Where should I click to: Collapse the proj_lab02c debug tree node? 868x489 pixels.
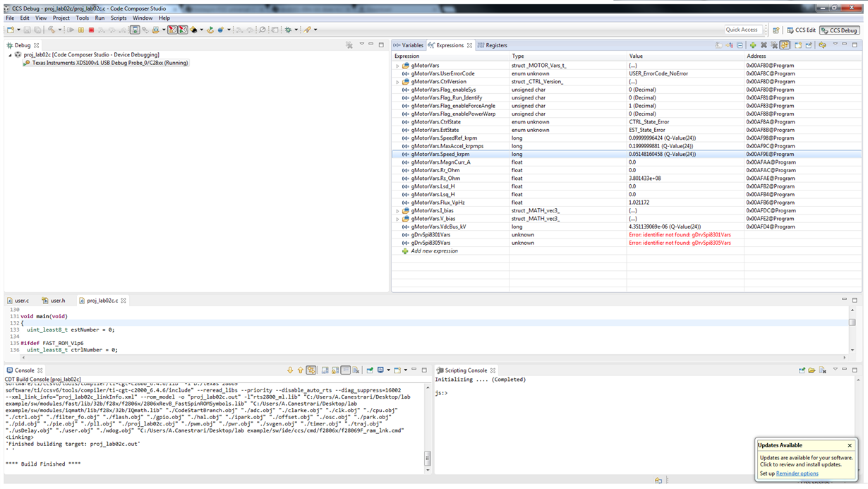click(10, 54)
